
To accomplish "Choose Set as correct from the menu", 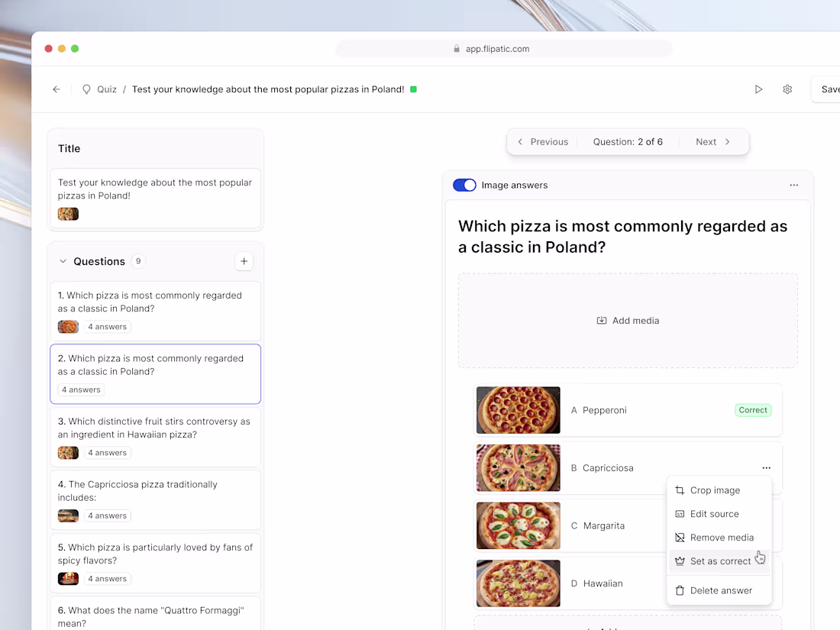I will point(719,561).
